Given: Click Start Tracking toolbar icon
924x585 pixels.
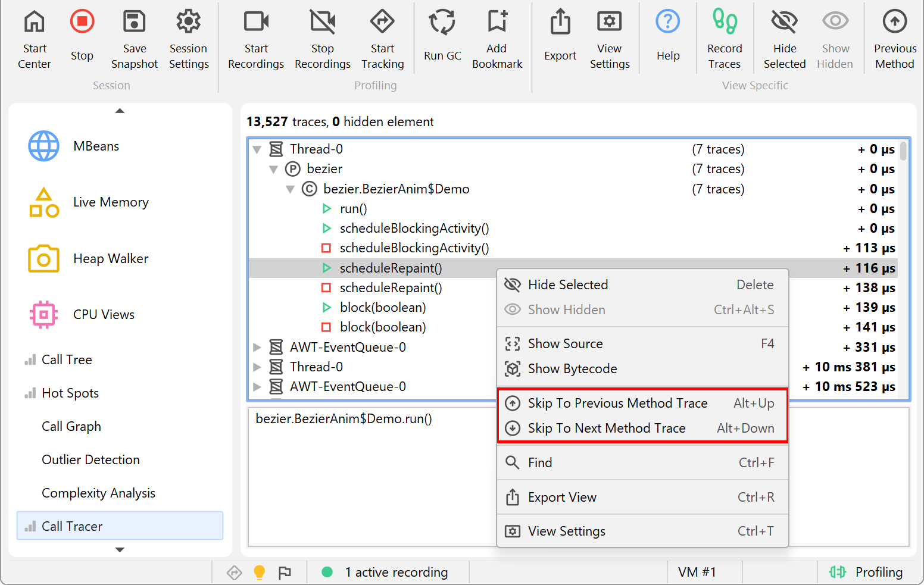Looking at the screenshot, I should pyautogui.click(x=382, y=23).
